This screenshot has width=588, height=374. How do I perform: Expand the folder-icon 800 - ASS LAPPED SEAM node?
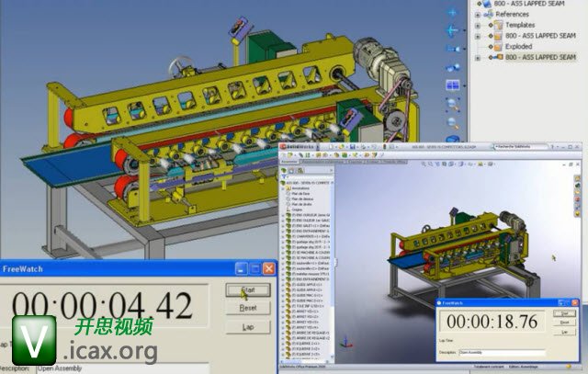(x=478, y=37)
